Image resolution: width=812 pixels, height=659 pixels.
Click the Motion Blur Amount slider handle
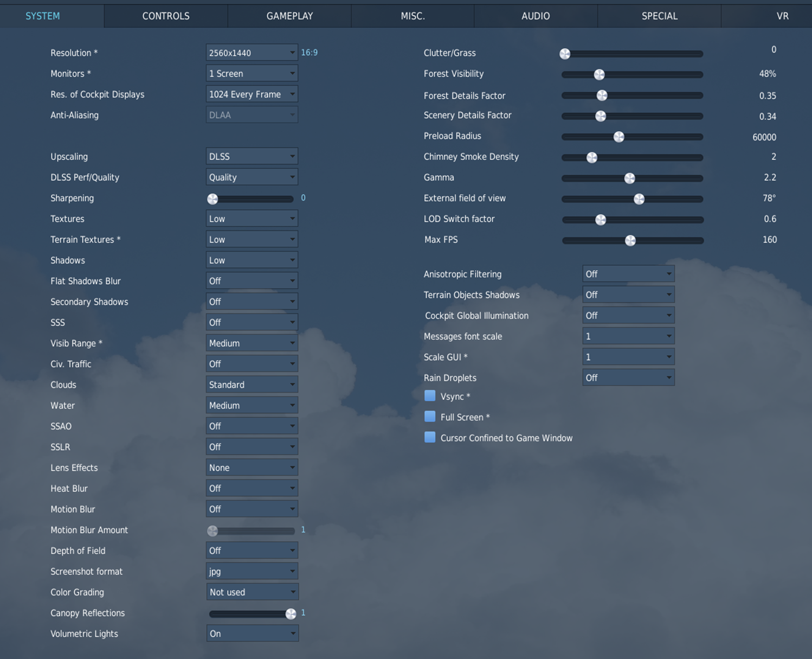click(x=212, y=531)
